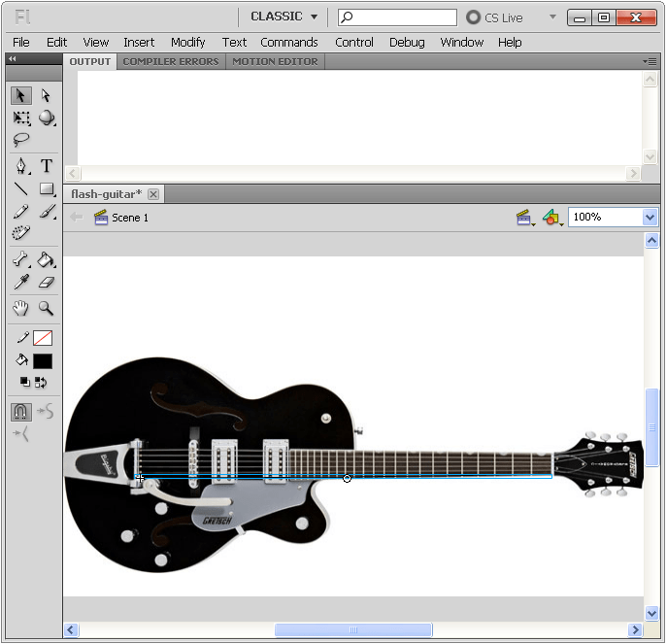Select the Free Transform tool
The height and width of the screenshot is (644, 667).
[21, 118]
